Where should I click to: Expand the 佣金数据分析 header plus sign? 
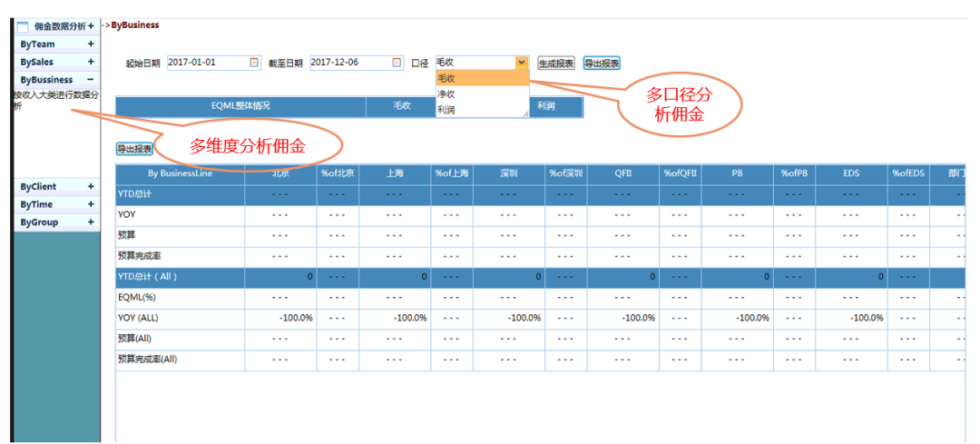pyautogui.click(x=92, y=26)
